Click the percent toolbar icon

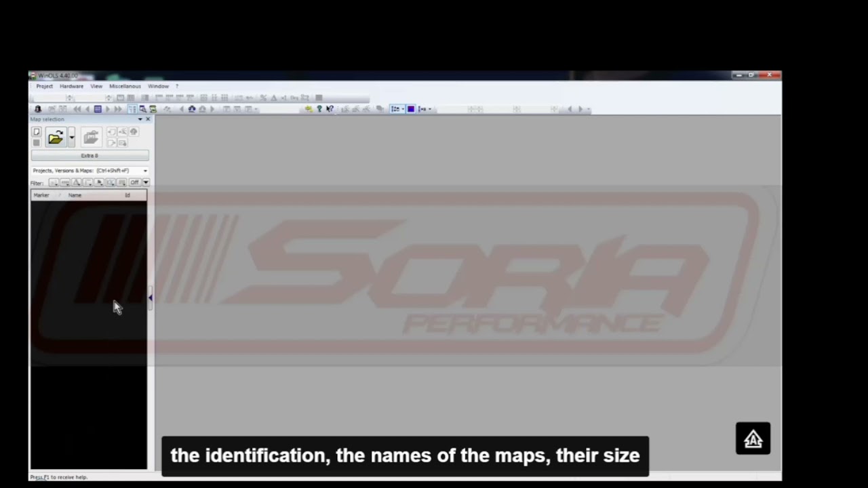263,98
